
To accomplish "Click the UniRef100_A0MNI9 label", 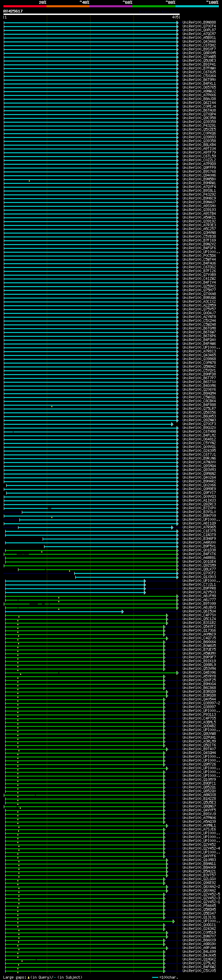I will coord(199,634).
